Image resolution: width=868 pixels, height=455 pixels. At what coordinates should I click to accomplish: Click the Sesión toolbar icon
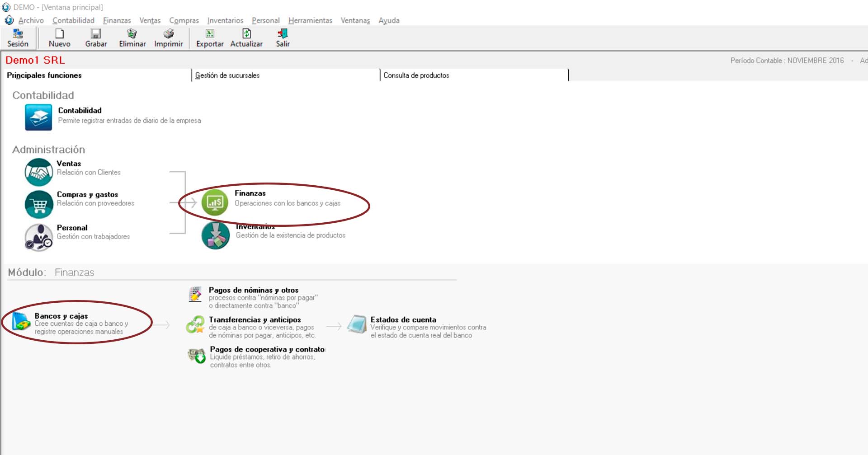tap(18, 34)
